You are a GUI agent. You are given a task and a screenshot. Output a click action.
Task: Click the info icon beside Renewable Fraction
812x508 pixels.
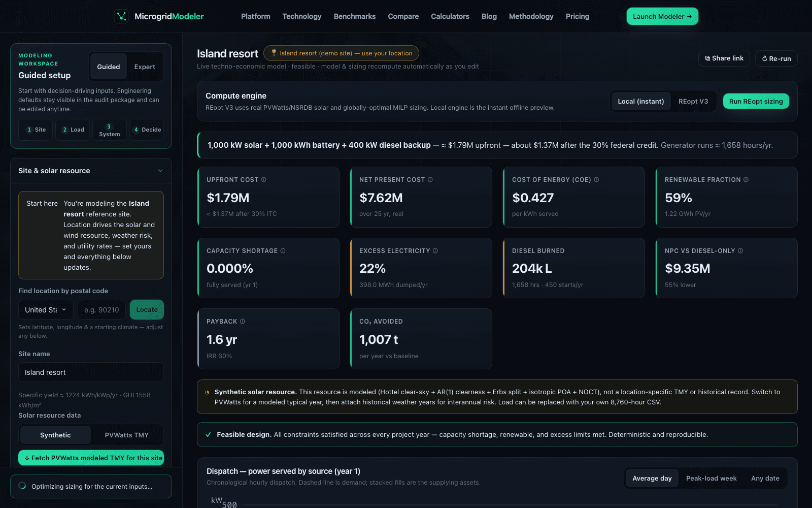click(x=746, y=180)
